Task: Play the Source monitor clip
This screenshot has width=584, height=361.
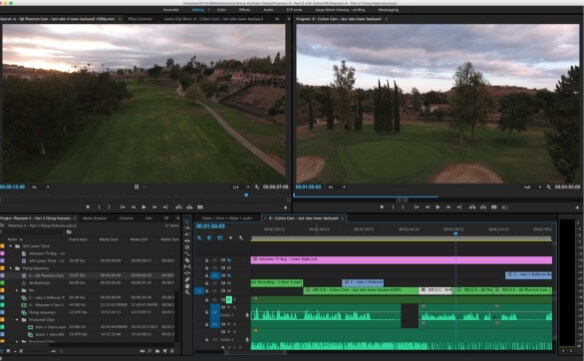Action: (x=144, y=207)
